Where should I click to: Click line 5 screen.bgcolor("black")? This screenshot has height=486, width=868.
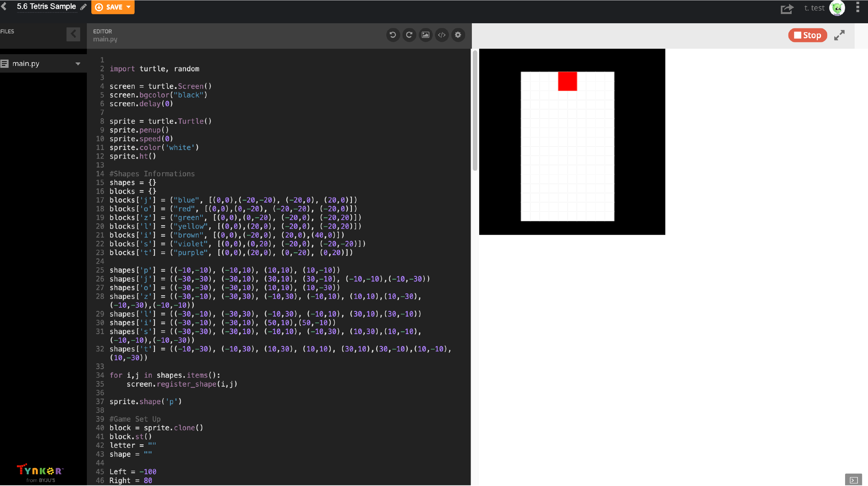coord(158,95)
